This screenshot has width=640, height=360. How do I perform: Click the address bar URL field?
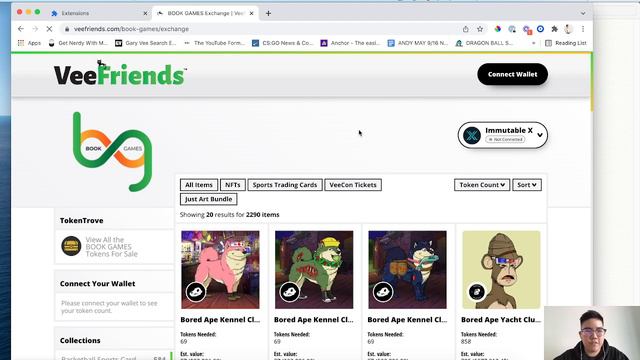(x=261, y=29)
